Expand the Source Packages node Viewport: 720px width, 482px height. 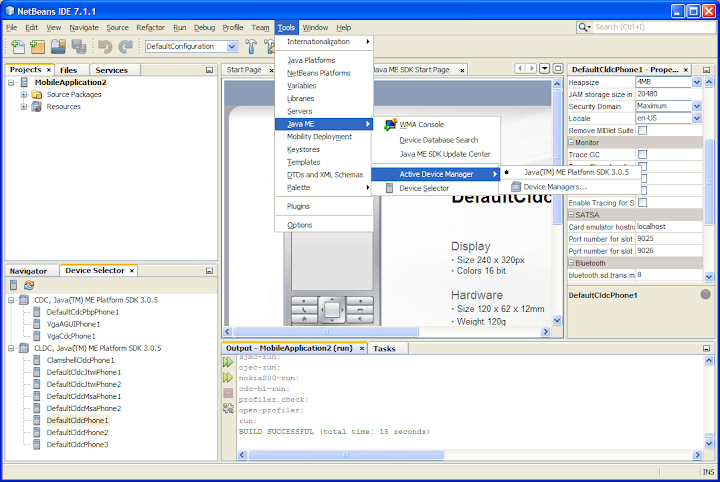pyautogui.click(x=23, y=95)
